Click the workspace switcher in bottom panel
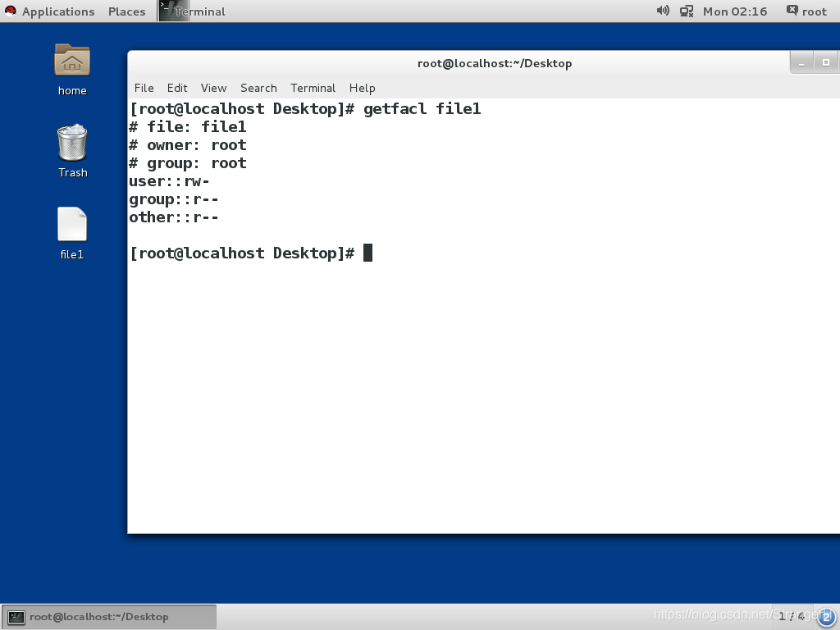840x630 pixels. click(792, 617)
